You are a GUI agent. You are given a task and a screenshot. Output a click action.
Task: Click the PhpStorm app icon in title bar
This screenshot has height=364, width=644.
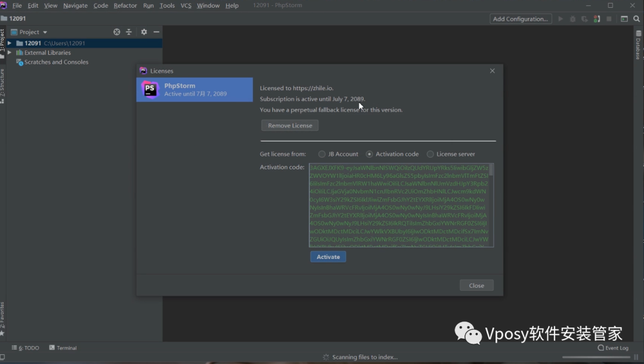pyautogui.click(x=4, y=5)
